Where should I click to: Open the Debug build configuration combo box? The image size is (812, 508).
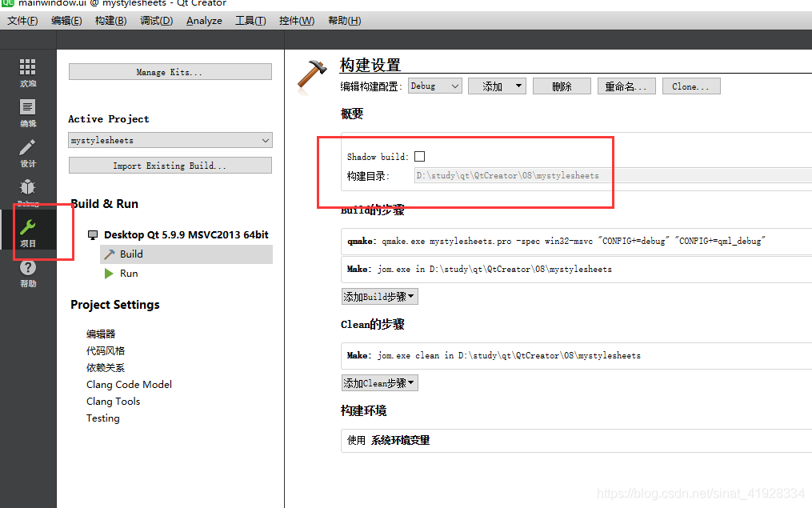[434, 86]
